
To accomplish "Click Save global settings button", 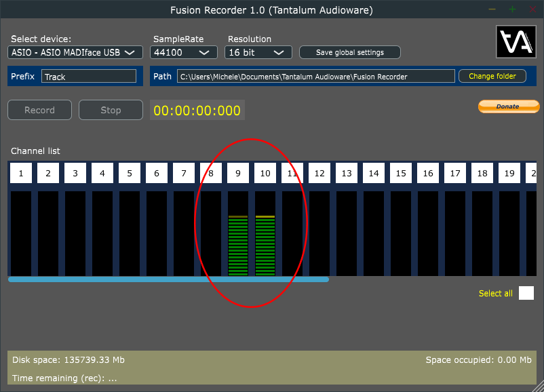I will (350, 52).
